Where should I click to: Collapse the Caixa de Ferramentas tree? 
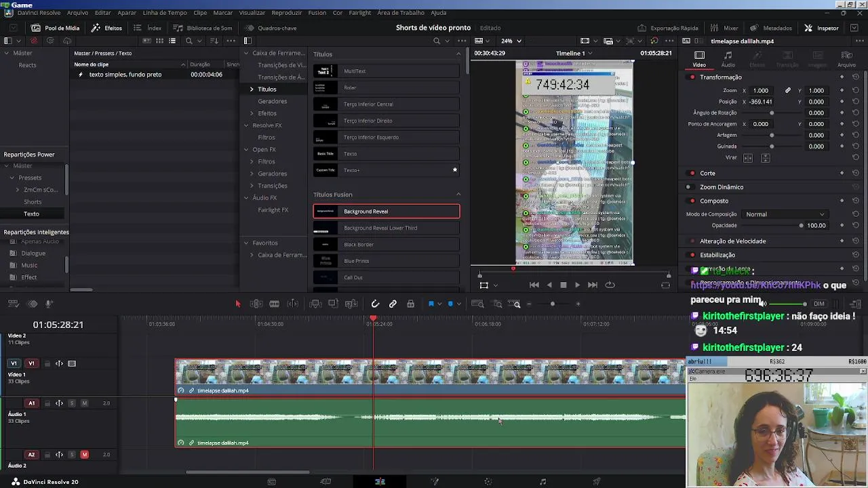246,54
